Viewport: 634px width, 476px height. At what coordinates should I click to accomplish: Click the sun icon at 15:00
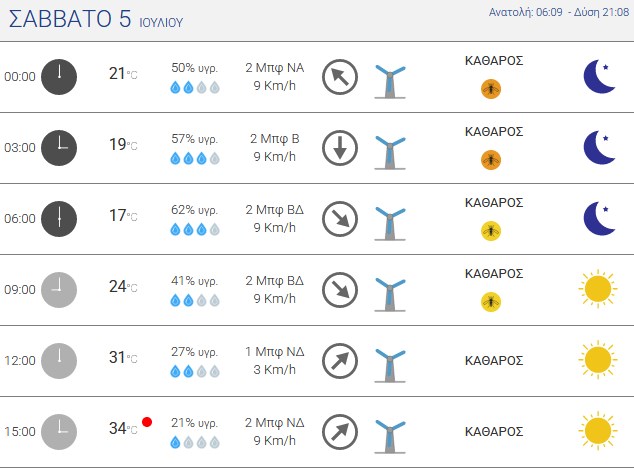[x=598, y=431]
